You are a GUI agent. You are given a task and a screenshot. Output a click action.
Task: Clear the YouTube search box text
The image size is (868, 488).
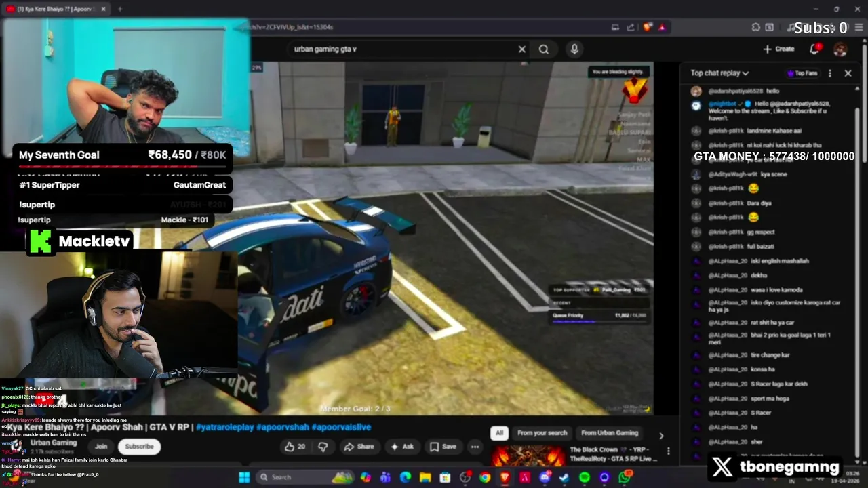[x=522, y=49]
